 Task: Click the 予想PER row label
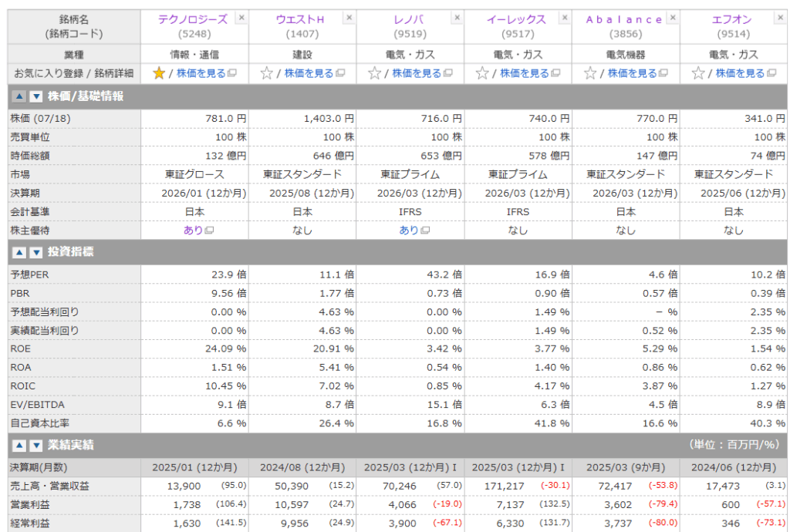coord(30,274)
